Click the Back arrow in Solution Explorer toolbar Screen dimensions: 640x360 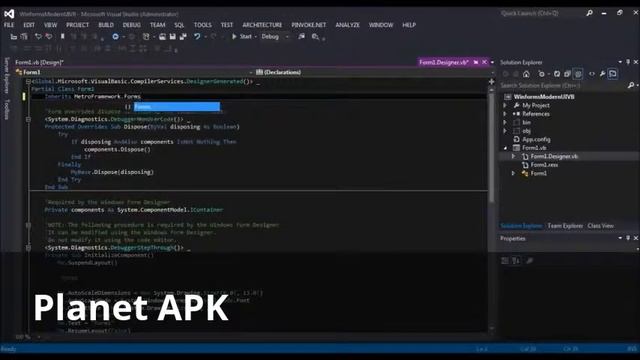[x=506, y=74]
